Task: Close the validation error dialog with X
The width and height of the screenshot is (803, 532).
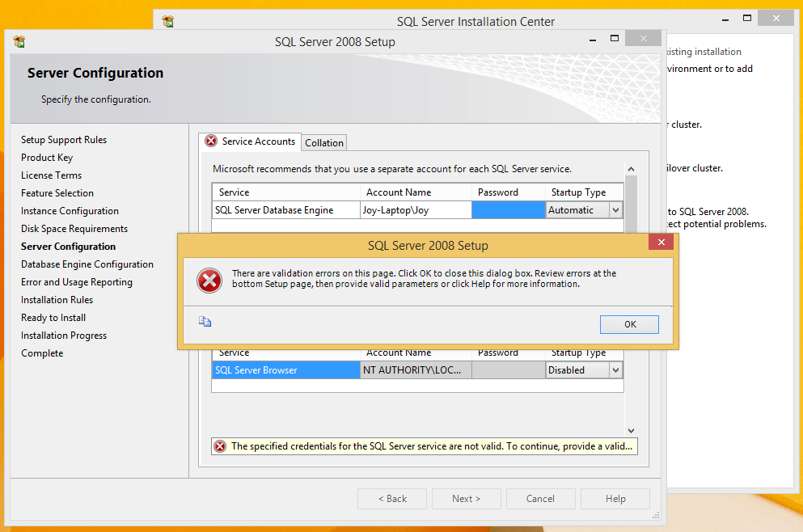Action: tap(661, 242)
